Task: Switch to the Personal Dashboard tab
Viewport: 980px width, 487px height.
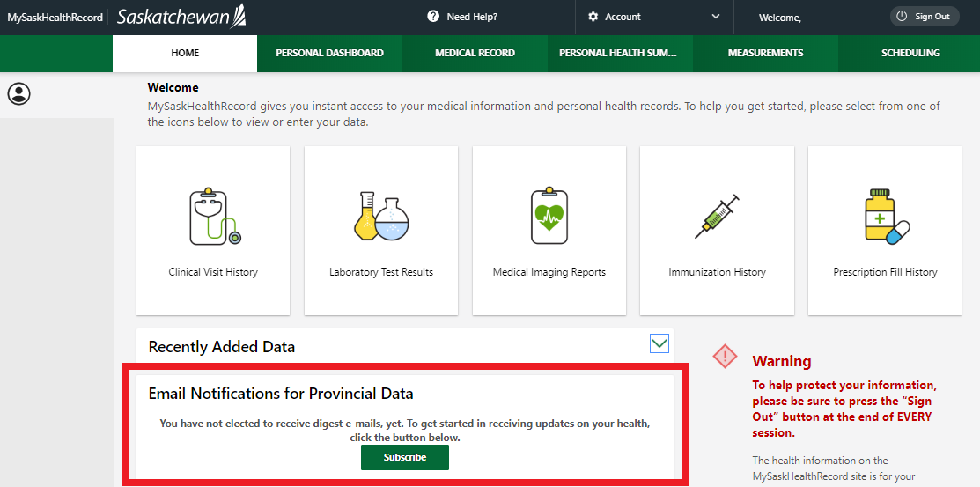Action: [329, 53]
